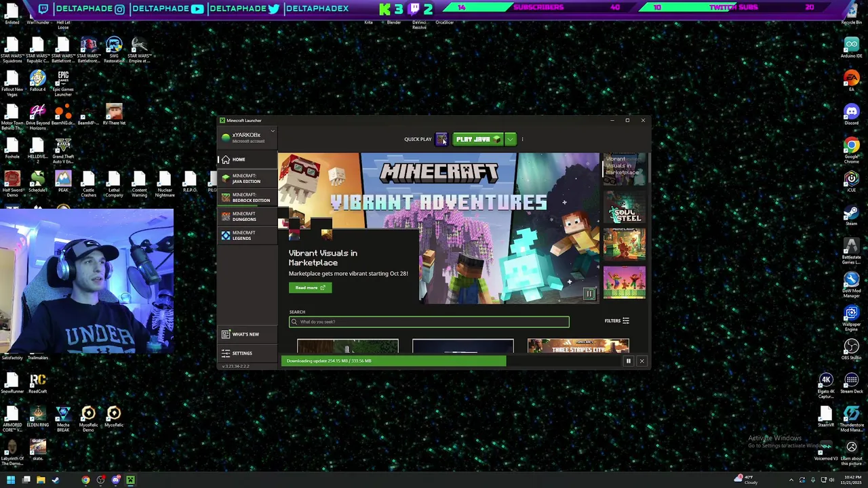The width and height of the screenshot is (868, 488).
Task: Open Windows Start menu
Action: tap(11, 481)
